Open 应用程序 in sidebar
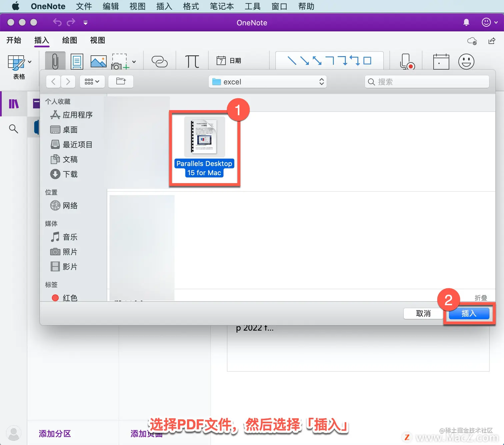This screenshot has height=445, width=504. coord(71,115)
